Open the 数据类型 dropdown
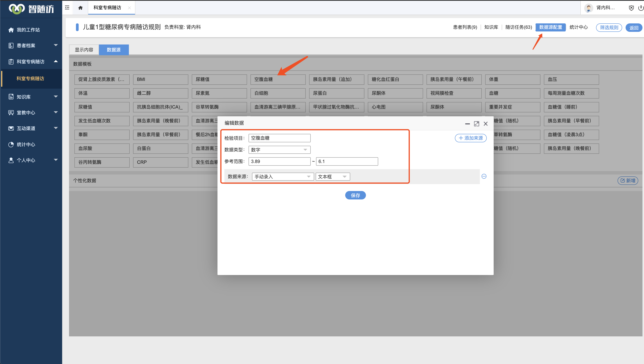This screenshot has width=644, height=364. (279, 150)
